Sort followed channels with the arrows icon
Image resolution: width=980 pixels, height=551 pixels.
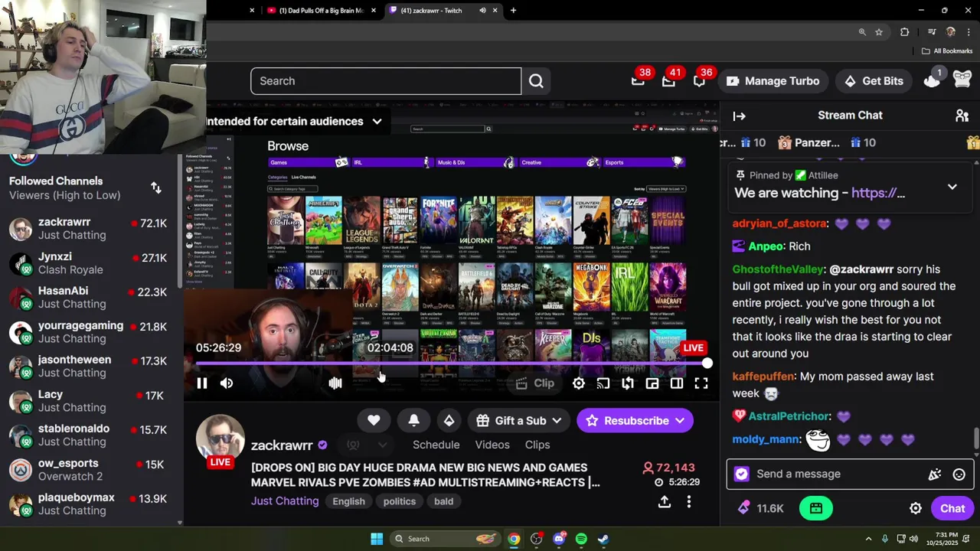pos(156,187)
